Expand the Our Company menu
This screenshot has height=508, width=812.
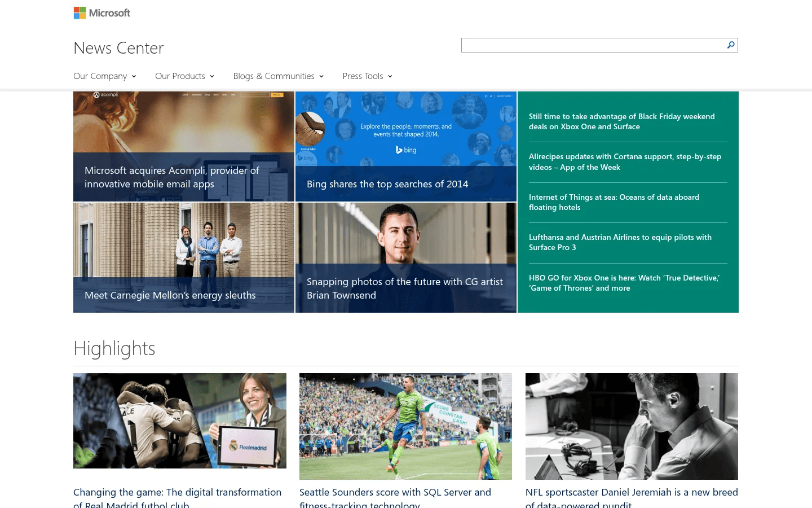click(105, 76)
